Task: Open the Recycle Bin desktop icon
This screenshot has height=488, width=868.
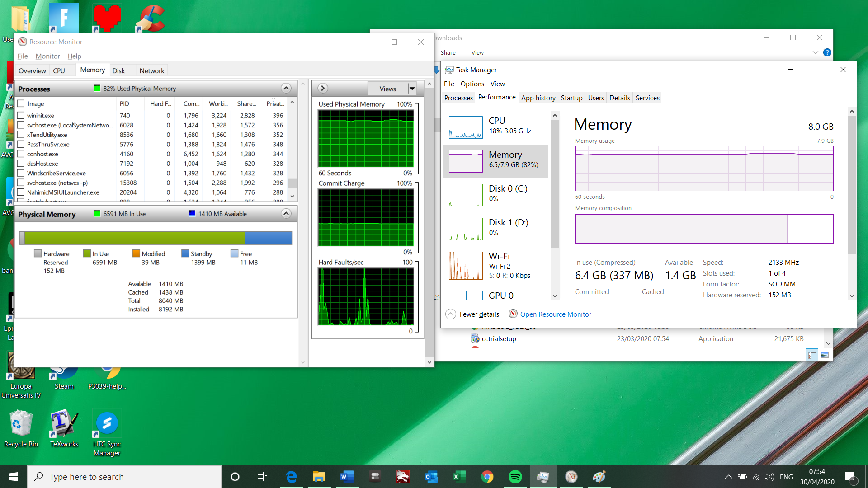Action: click(x=21, y=428)
